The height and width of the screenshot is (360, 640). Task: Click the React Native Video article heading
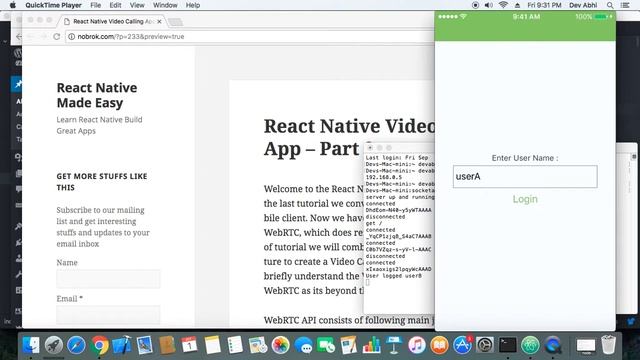[349, 137]
